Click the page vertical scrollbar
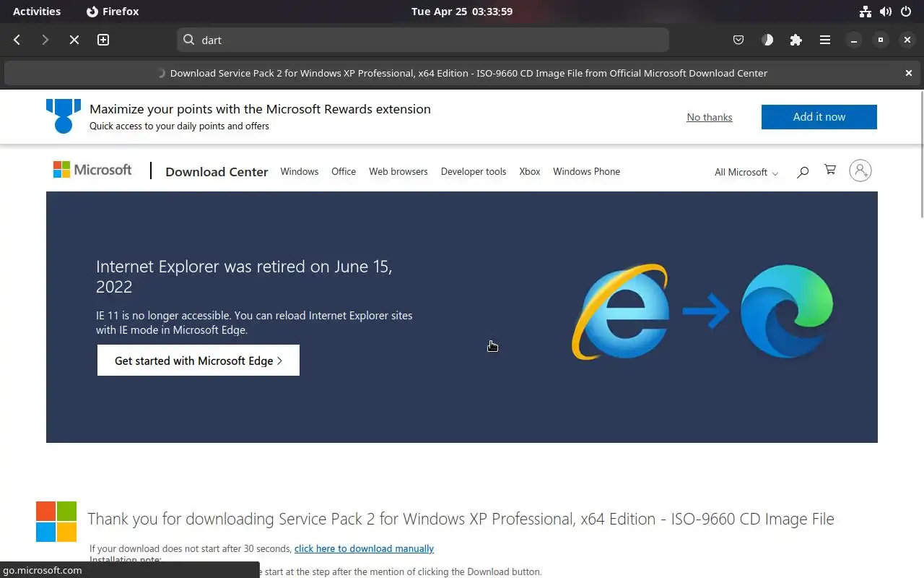 [x=920, y=154]
